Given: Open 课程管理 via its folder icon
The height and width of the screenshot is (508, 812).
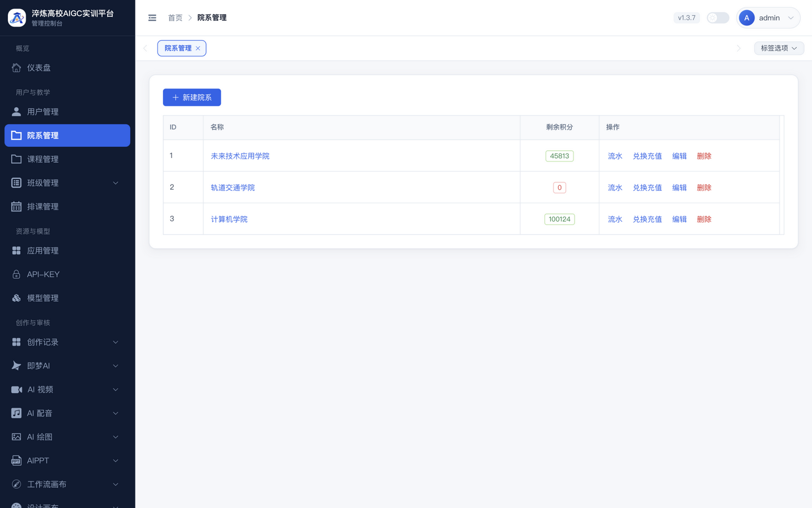Looking at the screenshot, I should pos(16,159).
